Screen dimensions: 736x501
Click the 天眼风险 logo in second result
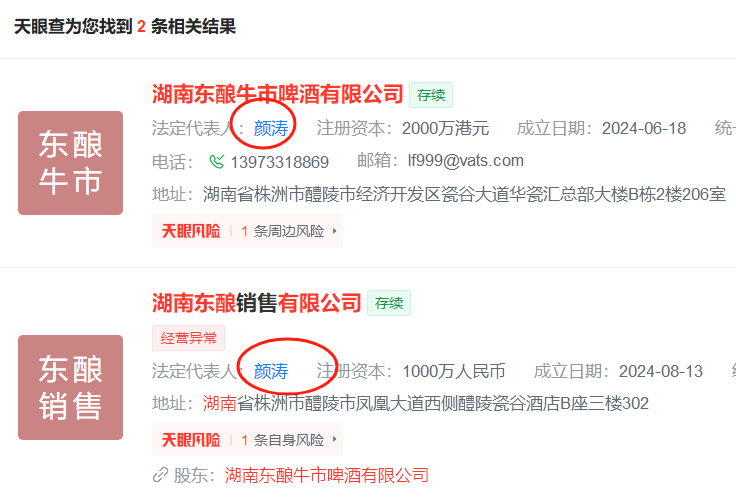point(191,440)
